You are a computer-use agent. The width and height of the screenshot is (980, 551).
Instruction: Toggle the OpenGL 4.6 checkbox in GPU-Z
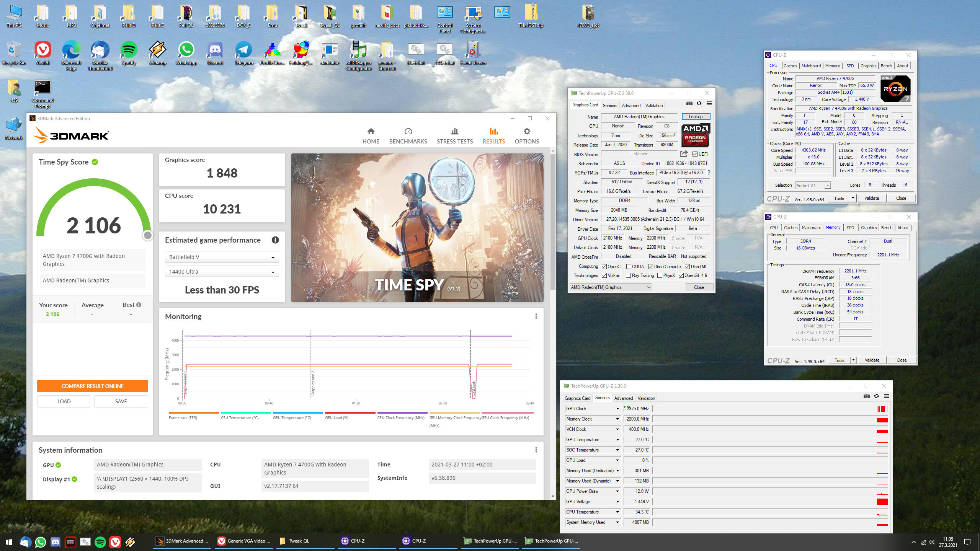coord(681,275)
